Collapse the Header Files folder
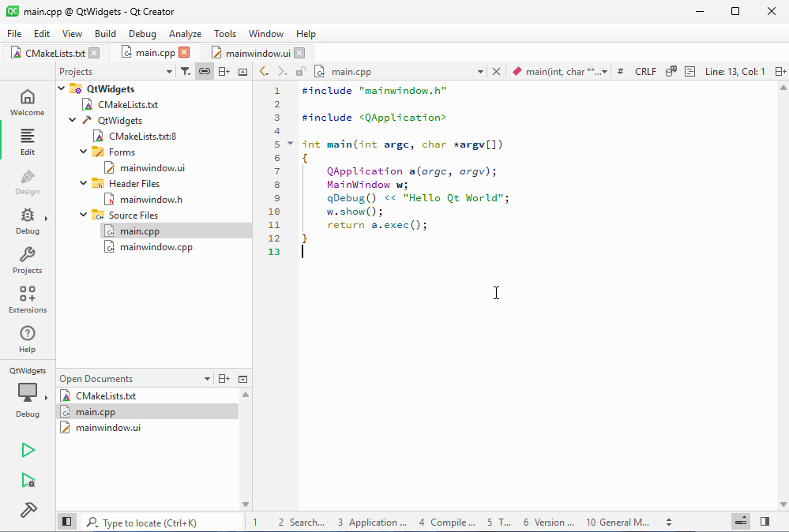Screen dimensions: 789x532 (84, 184)
